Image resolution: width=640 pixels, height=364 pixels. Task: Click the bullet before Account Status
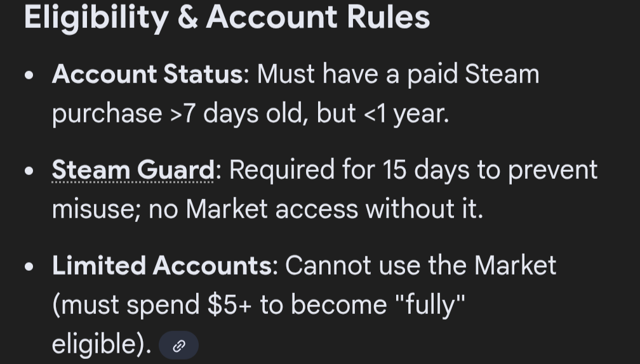29,75
